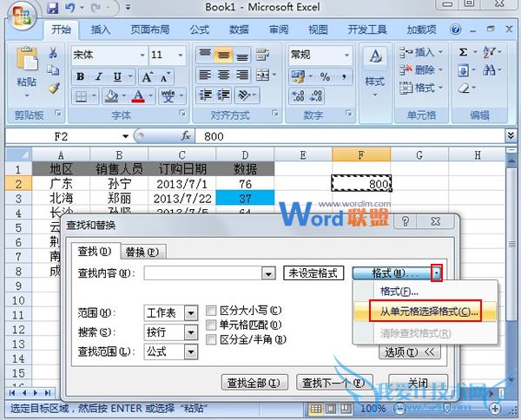Screen dimensions: 521x420
Task: Click the Office button logo
Action: pyautogui.click(x=21, y=16)
